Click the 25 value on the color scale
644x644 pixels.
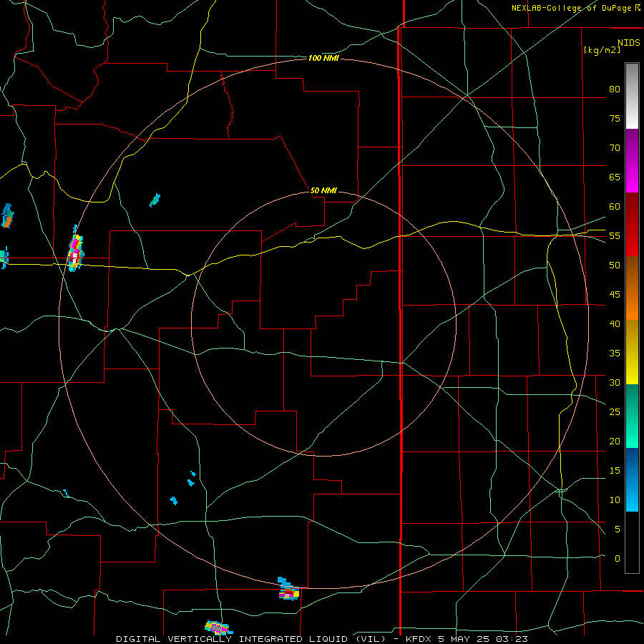[x=615, y=412]
